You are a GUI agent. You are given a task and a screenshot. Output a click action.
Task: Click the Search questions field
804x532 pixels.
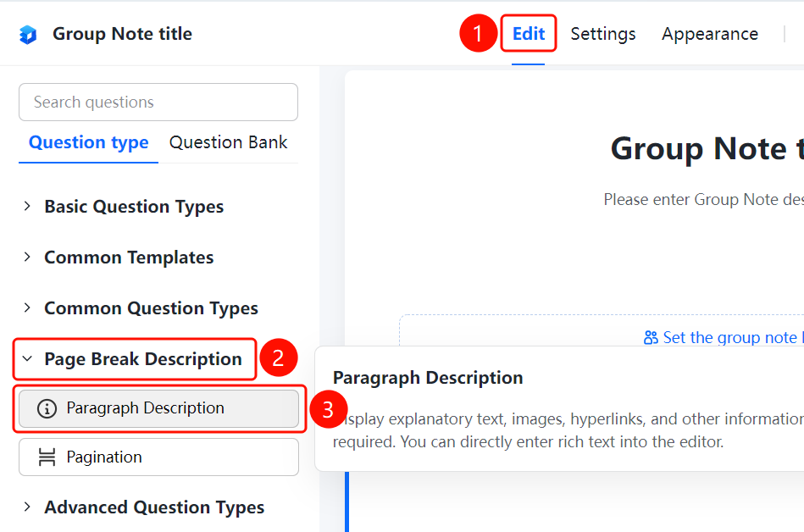point(158,102)
